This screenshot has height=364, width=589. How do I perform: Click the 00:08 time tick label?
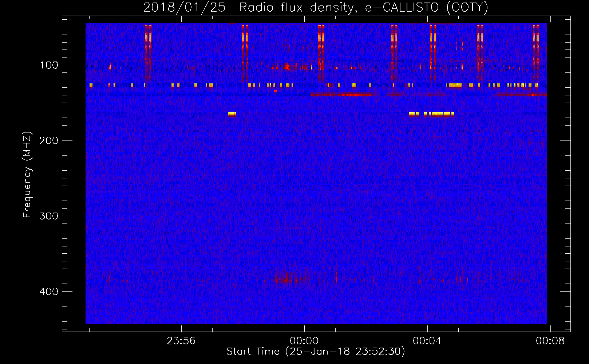(x=550, y=341)
